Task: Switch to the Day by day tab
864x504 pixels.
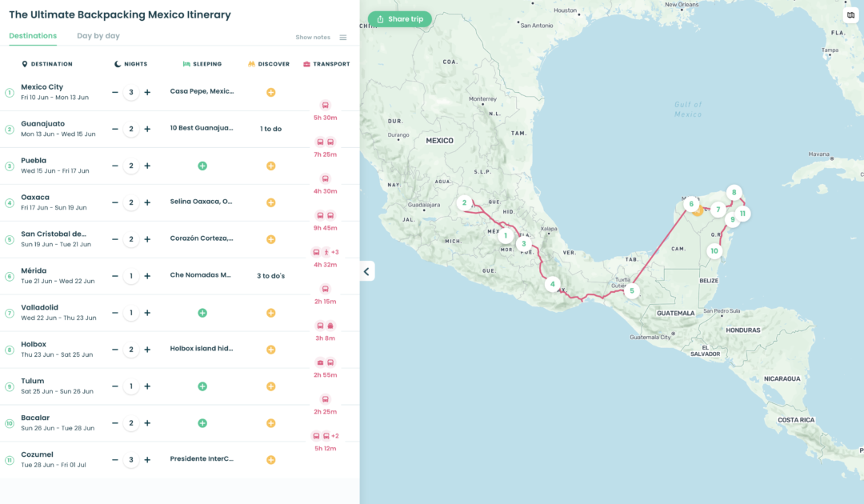Action: pos(99,36)
